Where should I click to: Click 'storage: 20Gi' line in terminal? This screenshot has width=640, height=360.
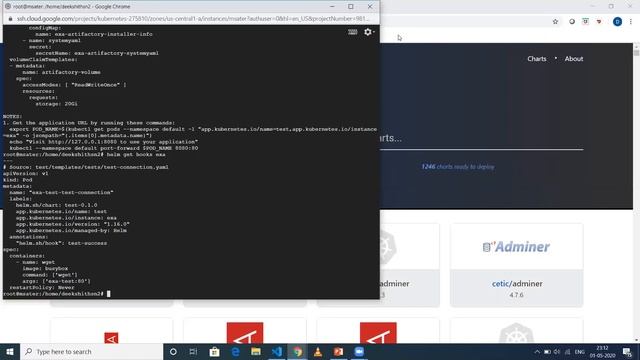56,104
